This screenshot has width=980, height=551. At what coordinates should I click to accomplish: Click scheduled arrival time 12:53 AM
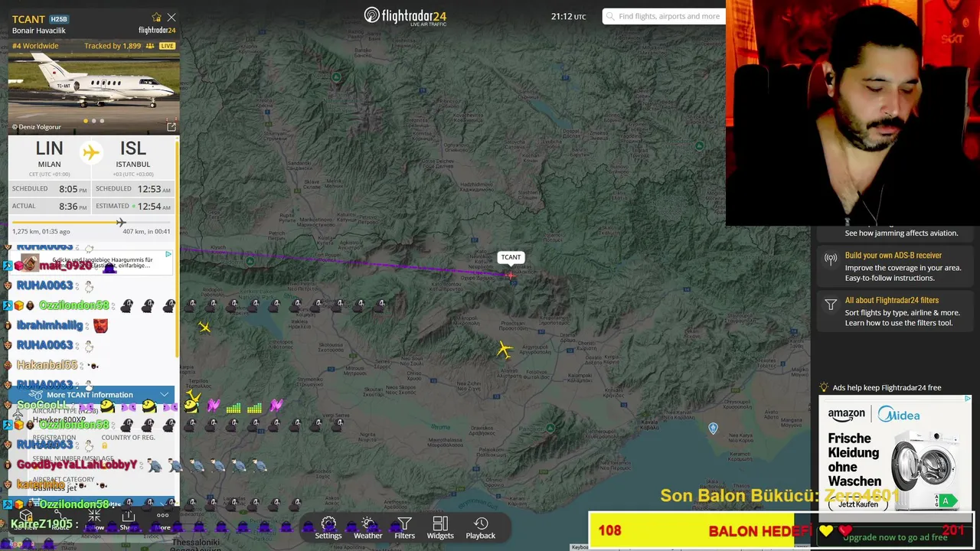[154, 189]
